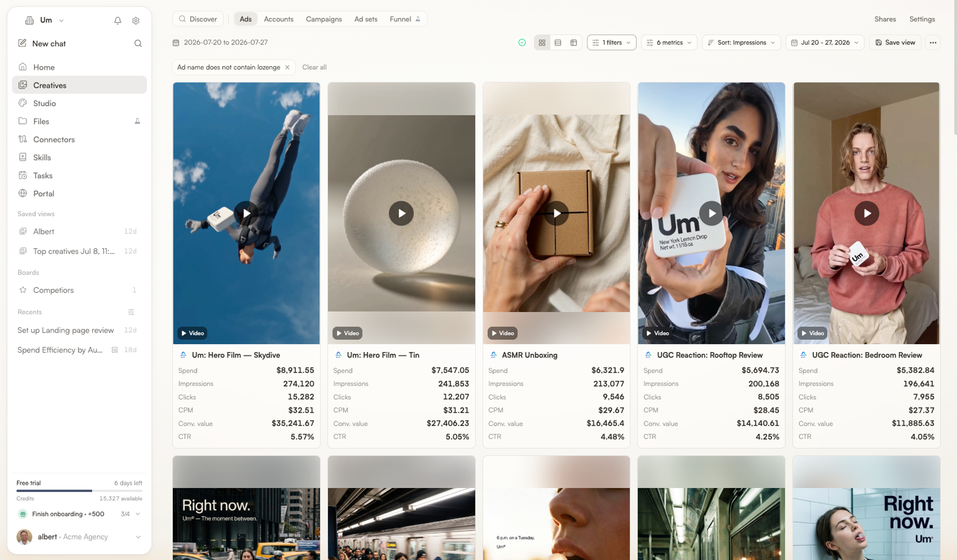957x560 pixels.
Task: Click the Hero Film — Tin CTR 5.05%
Action: 457,437
